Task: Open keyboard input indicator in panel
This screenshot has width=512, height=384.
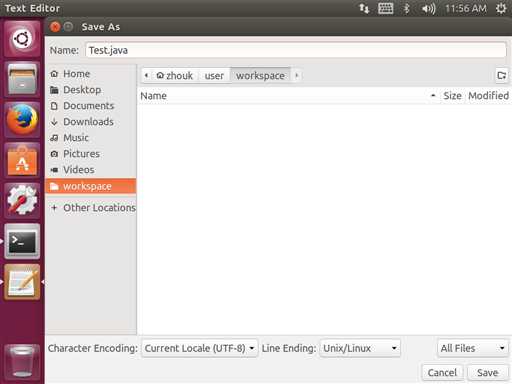Action: pyautogui.click(x=386, y=8)
